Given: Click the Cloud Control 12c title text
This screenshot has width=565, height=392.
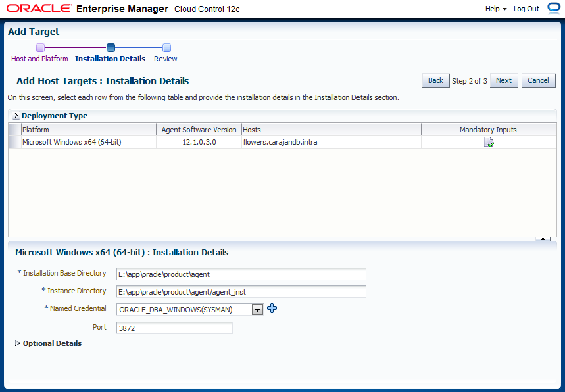Looking at the screenshot, I should coord(207,9).
